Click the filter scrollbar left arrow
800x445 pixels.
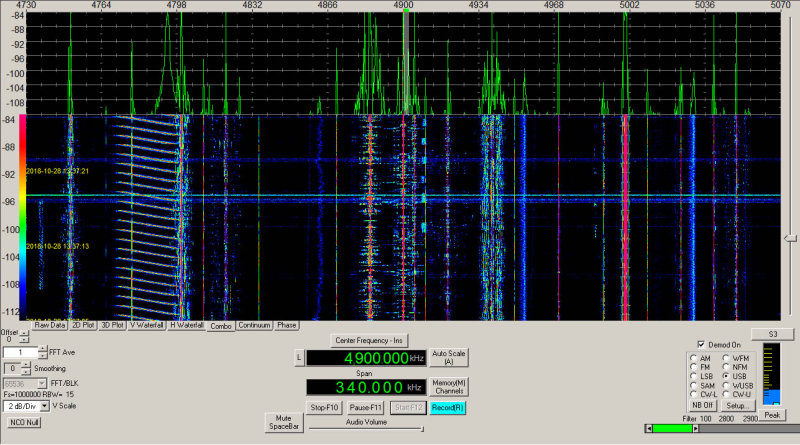point(648,429)
